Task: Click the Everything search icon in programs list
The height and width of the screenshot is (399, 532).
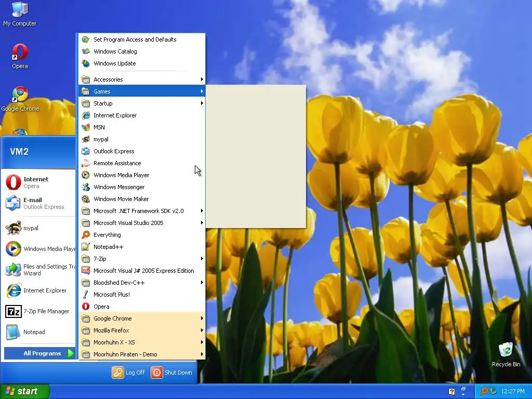Action: (86, 235)
